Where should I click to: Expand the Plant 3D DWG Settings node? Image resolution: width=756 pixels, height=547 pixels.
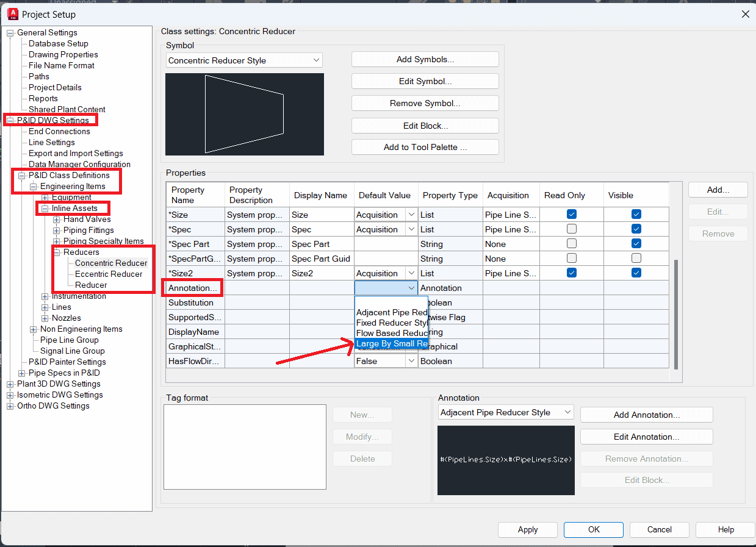10,384
